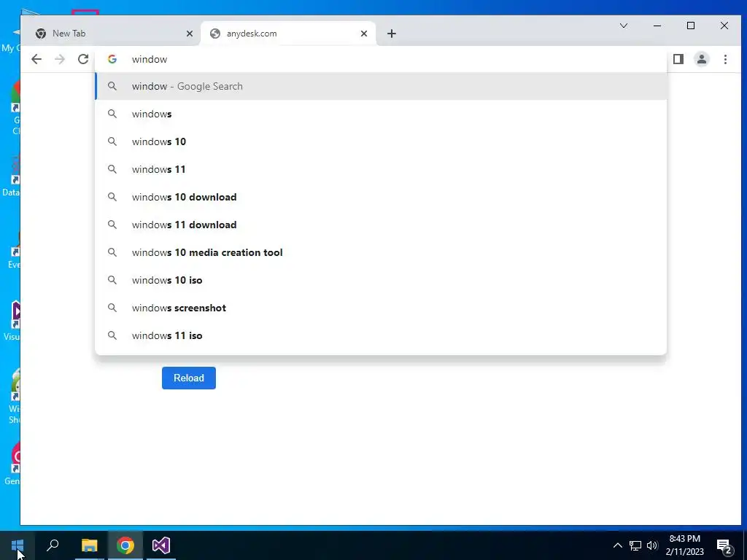The height and width of the screenshot is (560, 747).
Task: Click the address bar containing 'window'
Action: [381, 59]
